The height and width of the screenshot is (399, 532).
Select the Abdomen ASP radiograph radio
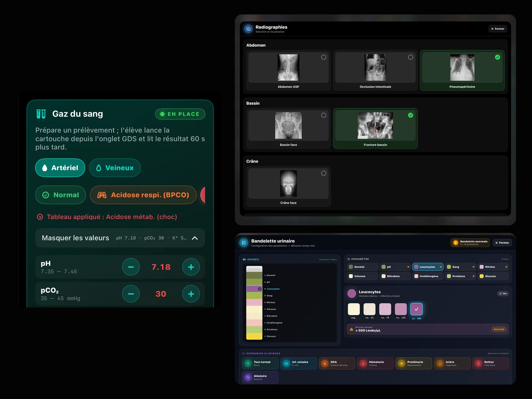point(324,57)
